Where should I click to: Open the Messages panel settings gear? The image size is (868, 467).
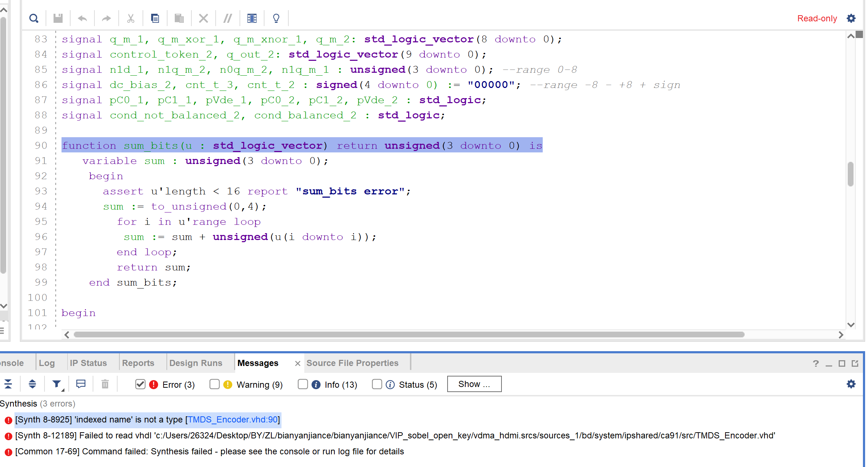[x=851, y=384]
